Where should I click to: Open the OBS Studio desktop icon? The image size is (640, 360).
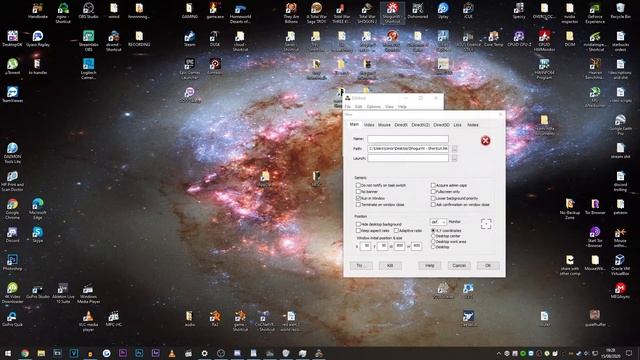[88, 11]
